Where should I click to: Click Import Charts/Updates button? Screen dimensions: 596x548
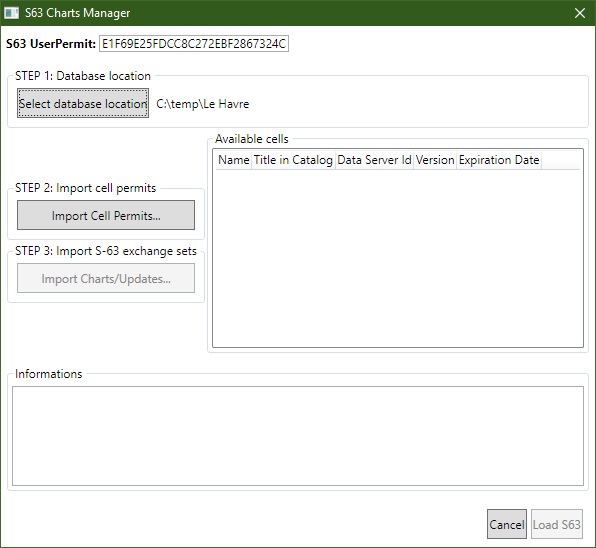coord(106,279)
